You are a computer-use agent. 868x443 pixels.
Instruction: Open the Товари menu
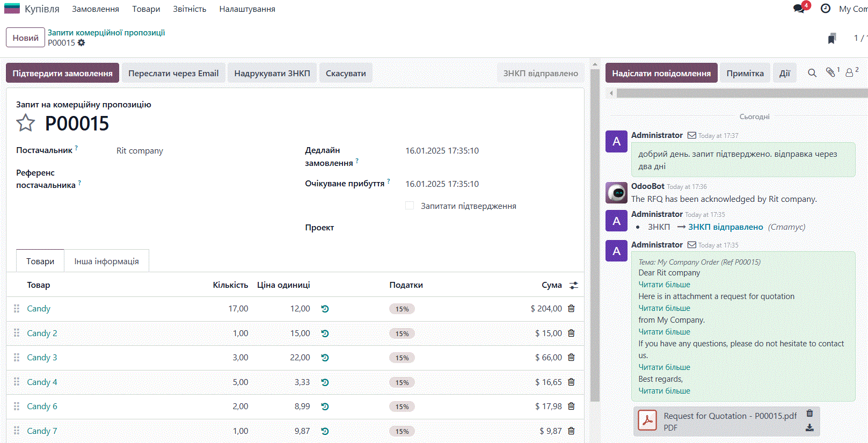(146, 9)
